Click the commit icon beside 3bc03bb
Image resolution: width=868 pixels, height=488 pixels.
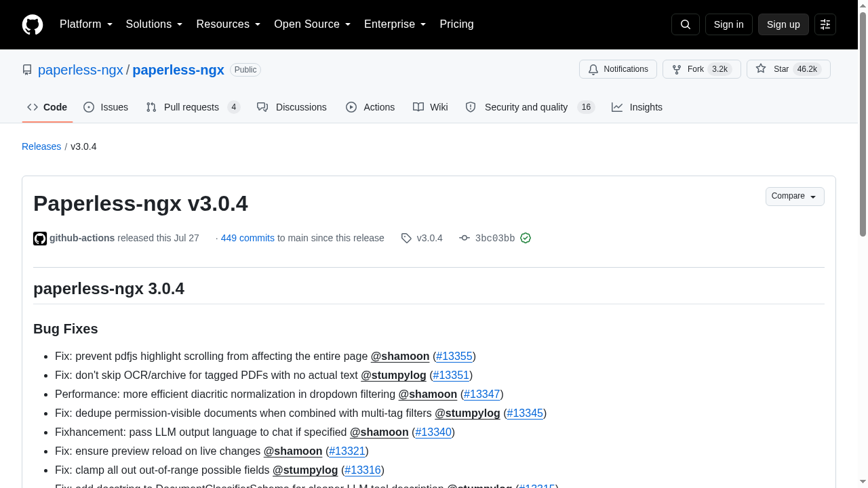point(465,238)
